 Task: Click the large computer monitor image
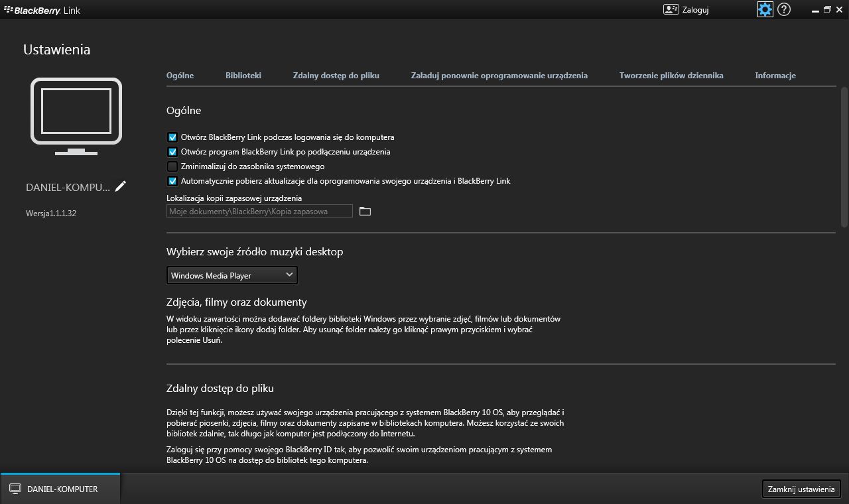coord(76,117)
